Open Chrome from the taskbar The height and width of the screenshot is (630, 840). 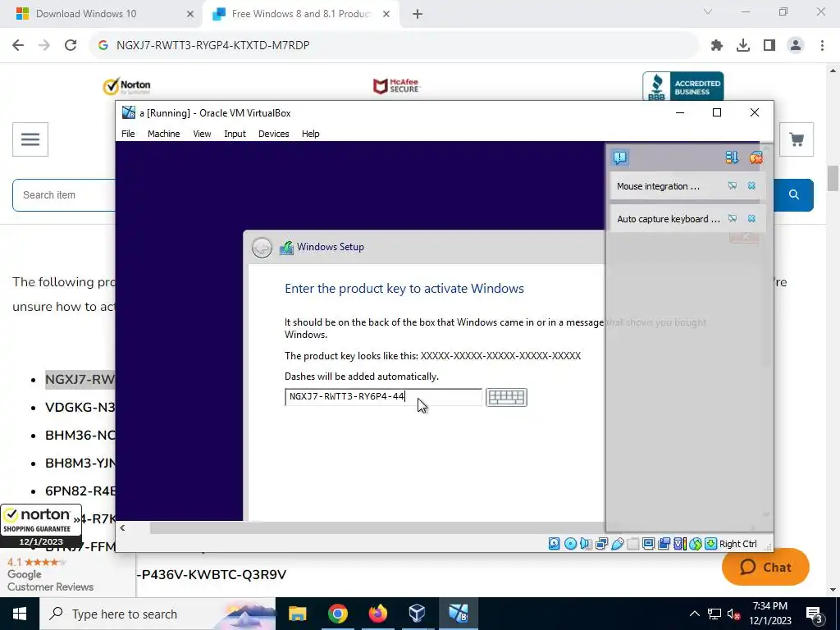(337, 614)
